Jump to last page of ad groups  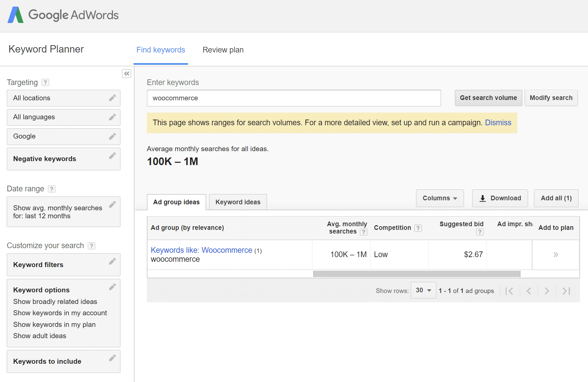565,291
